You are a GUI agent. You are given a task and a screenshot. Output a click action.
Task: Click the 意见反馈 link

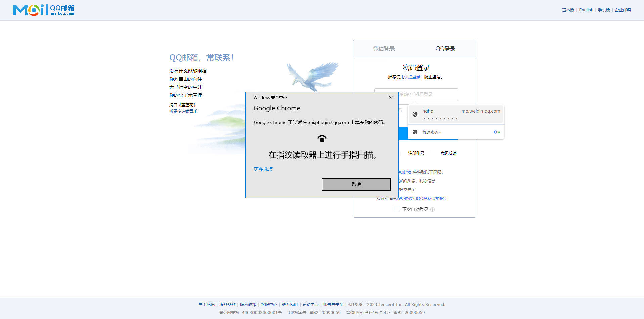click(x=449, y=153)
